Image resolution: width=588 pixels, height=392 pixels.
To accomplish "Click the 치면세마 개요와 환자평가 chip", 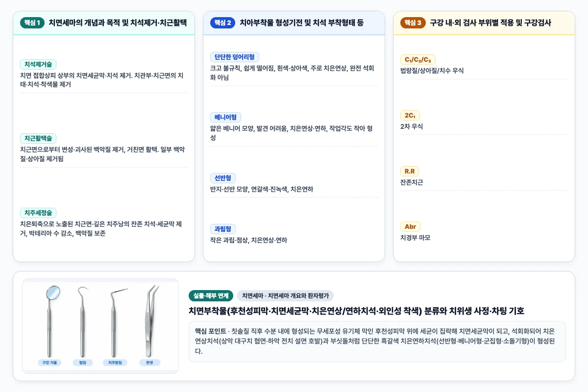I will click(285, 295).
